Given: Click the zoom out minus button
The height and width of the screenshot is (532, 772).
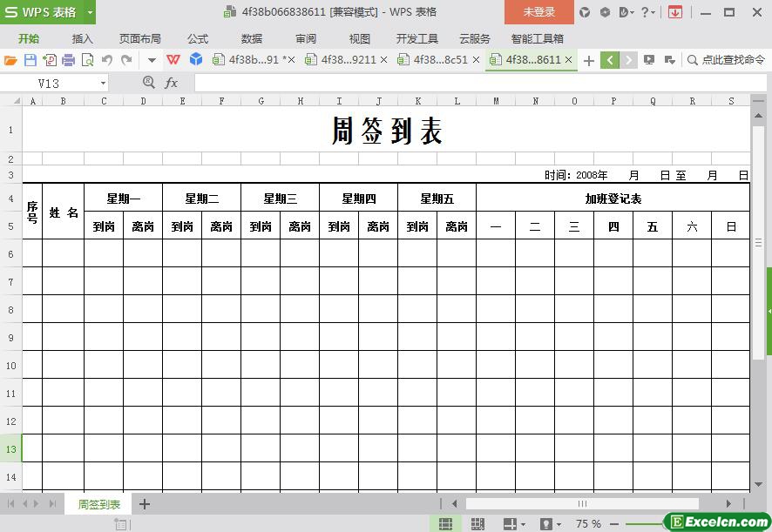Looking at the screenshot, I should [x=614, y=523].
